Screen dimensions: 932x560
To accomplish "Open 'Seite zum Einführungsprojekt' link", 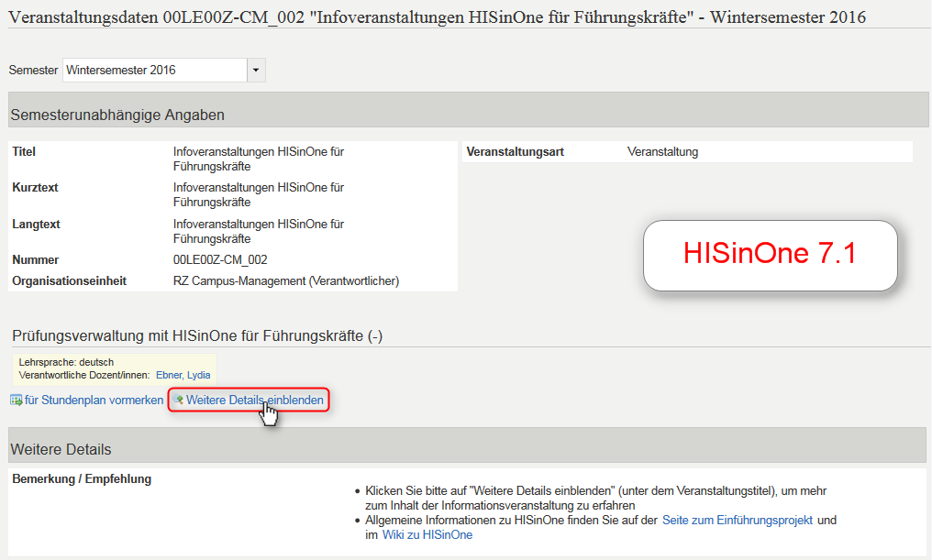I will point(737,521).
